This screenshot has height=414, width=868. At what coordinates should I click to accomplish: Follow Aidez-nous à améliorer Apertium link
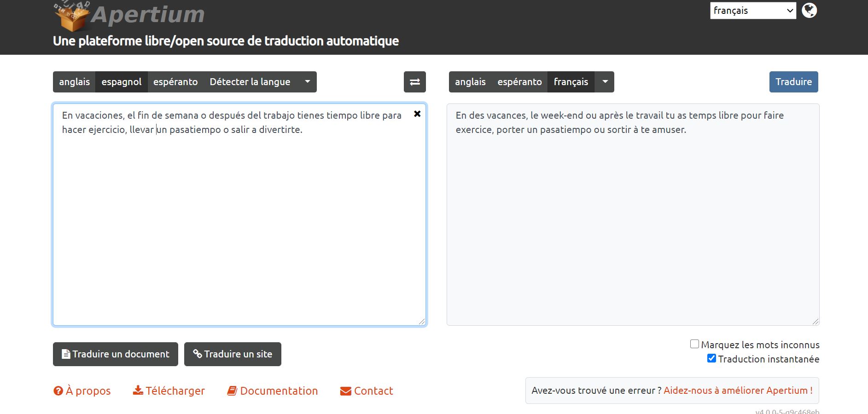pos(738,391)
